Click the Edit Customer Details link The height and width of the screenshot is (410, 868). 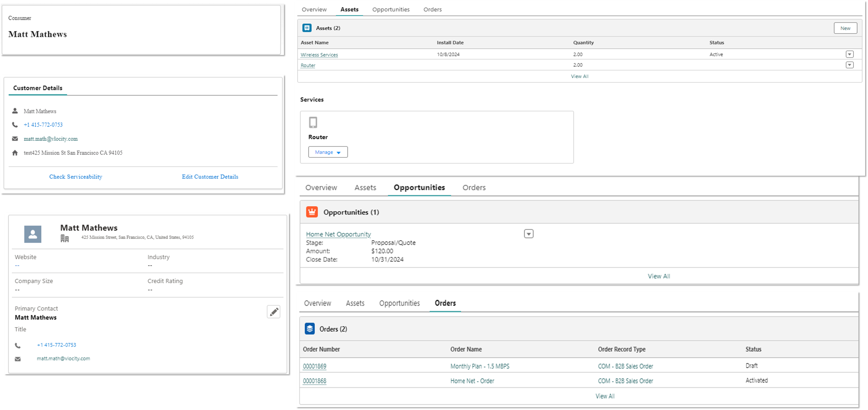pyautogui.click(x=210, y=177)
